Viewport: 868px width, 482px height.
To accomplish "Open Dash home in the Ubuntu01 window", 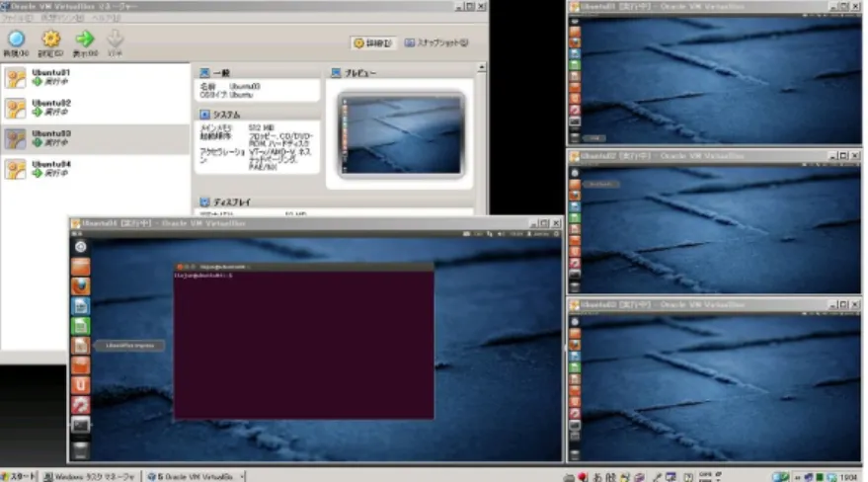I will tap(575, 21).
